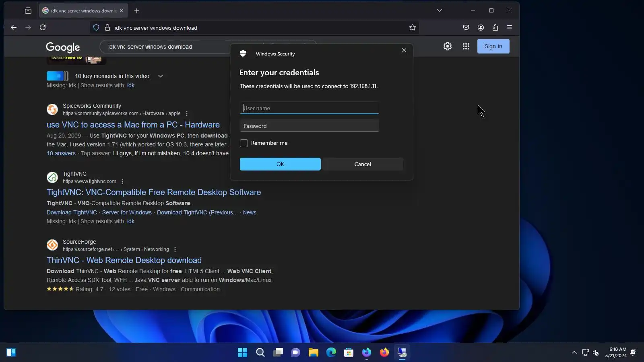Click the Spiceworks Community site icon

[52, 109]
